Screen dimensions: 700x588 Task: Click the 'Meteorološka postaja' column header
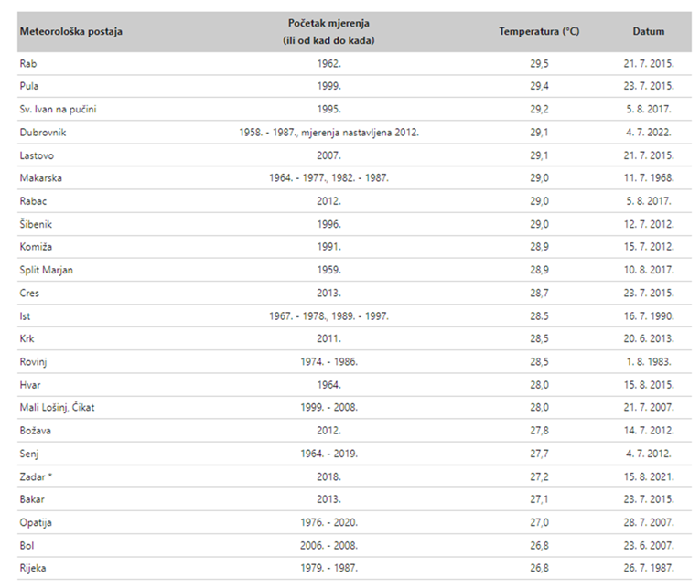(x=70, y=32)
